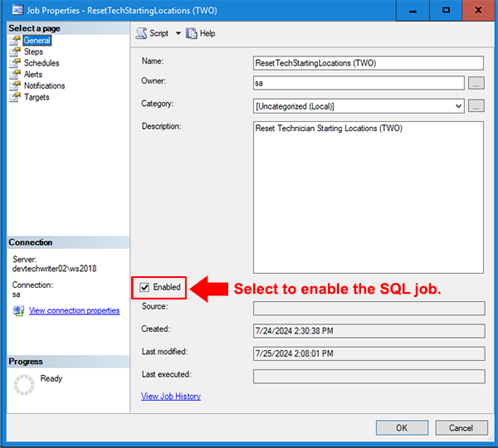The image size is (498, 448).
Task: Select the Alerts page icon
Action: pos(16,75)
